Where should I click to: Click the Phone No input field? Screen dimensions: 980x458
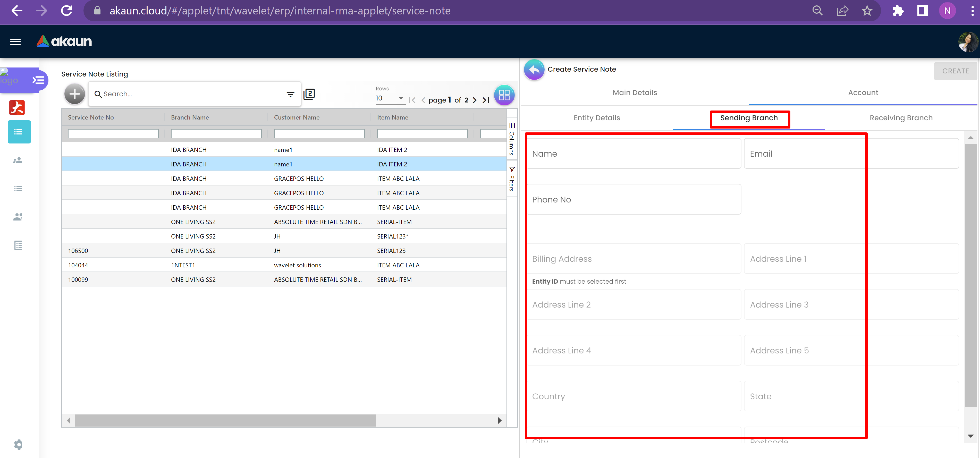[634, 199]
